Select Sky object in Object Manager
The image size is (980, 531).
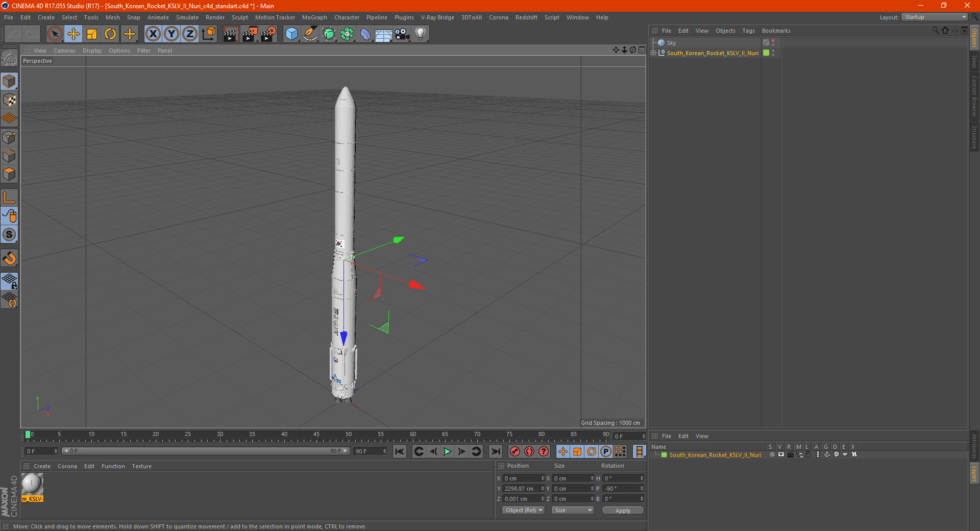pos(671,43)
